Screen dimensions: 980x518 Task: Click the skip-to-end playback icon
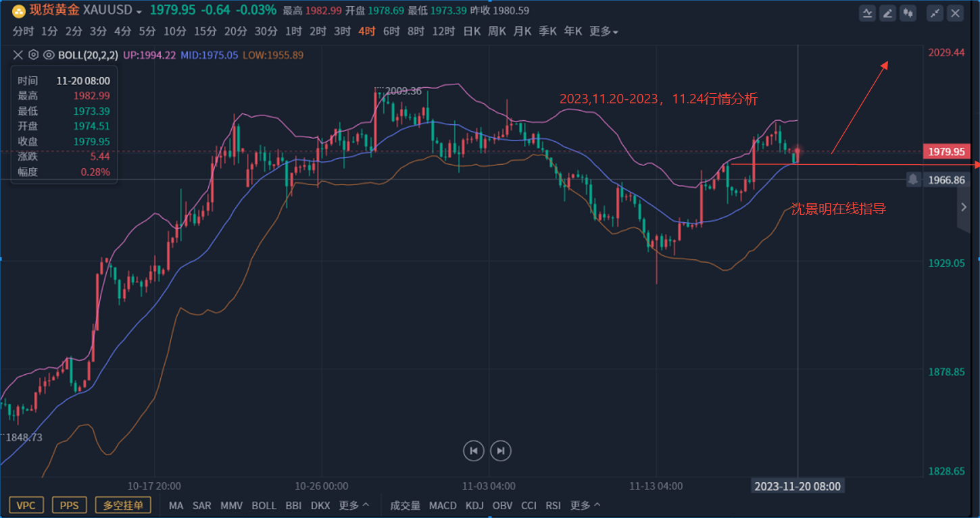click(x=501, y=450)
